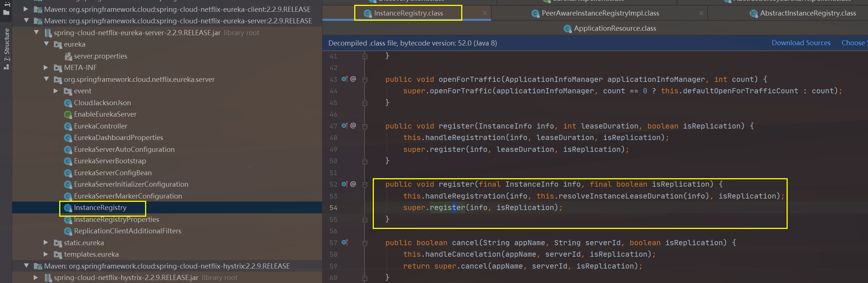Image resolution: width=868 pixels, height=283 pixels.
Task: Select the EnableEurekaServer annotation
Action: click(105, 114)
